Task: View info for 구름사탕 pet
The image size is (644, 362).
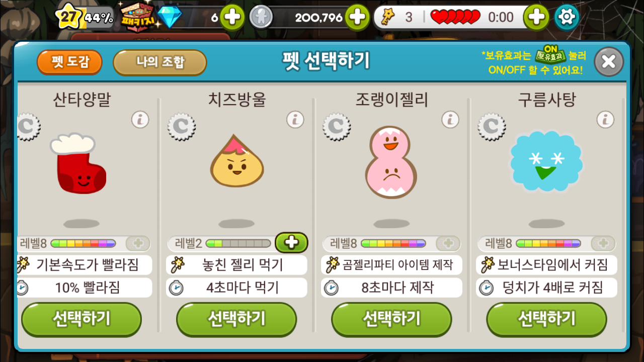Action: [x=605, y=120]
